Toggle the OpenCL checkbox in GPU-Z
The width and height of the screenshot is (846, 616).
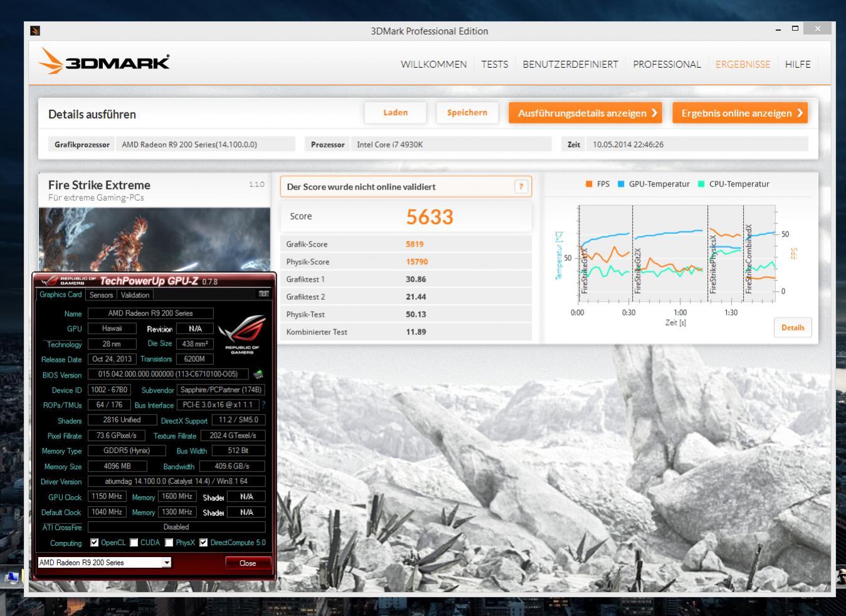pyautogui.click(x=95, y=543)
